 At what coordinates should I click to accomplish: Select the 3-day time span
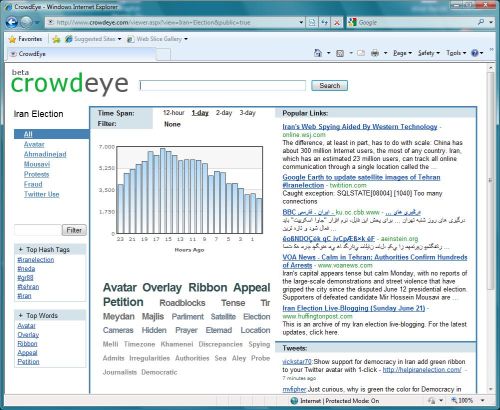247,113
